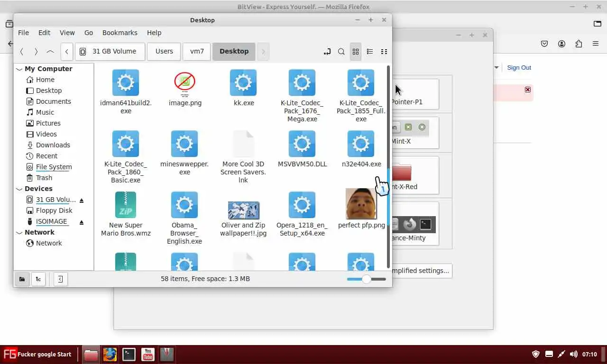Collapse the Network section heading
Viewport: 607px width, 364px height.
(19, 233)
